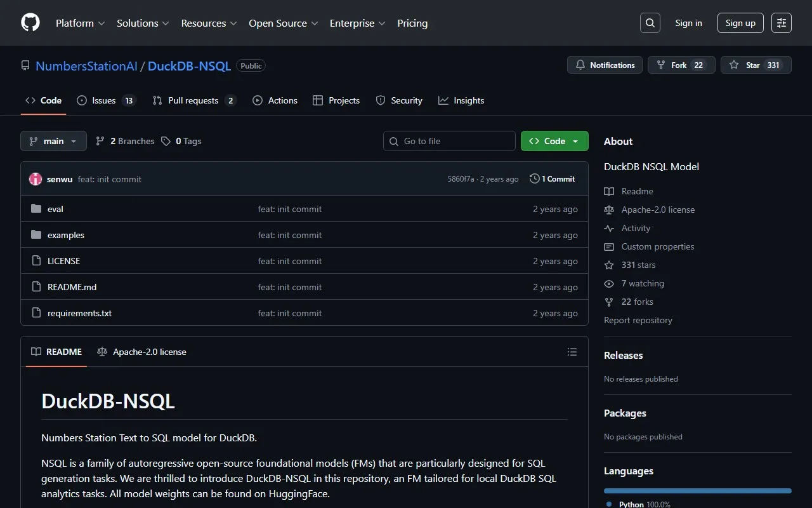Focus the Go to file field
The image size is (812, 508).
[449, 141]
